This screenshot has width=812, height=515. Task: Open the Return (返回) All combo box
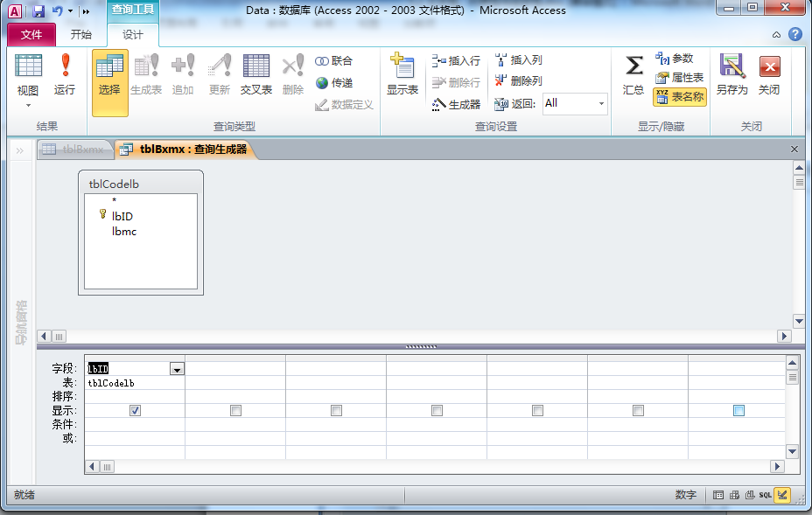click(x=575, y=103)
